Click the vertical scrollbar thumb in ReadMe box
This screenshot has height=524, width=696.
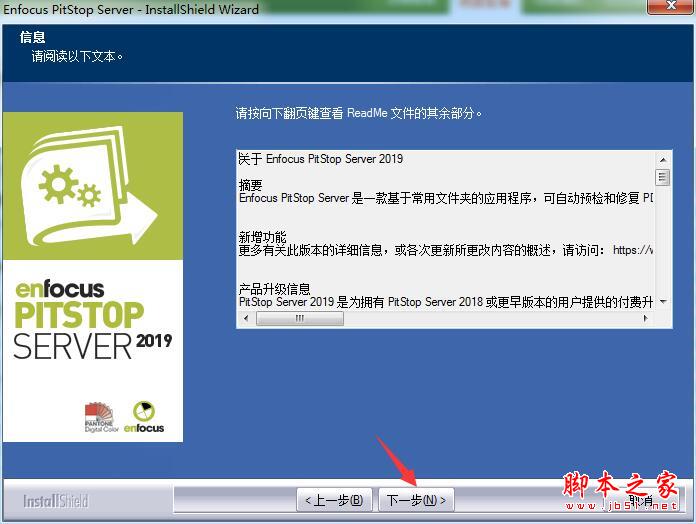(x=663, y=177)
